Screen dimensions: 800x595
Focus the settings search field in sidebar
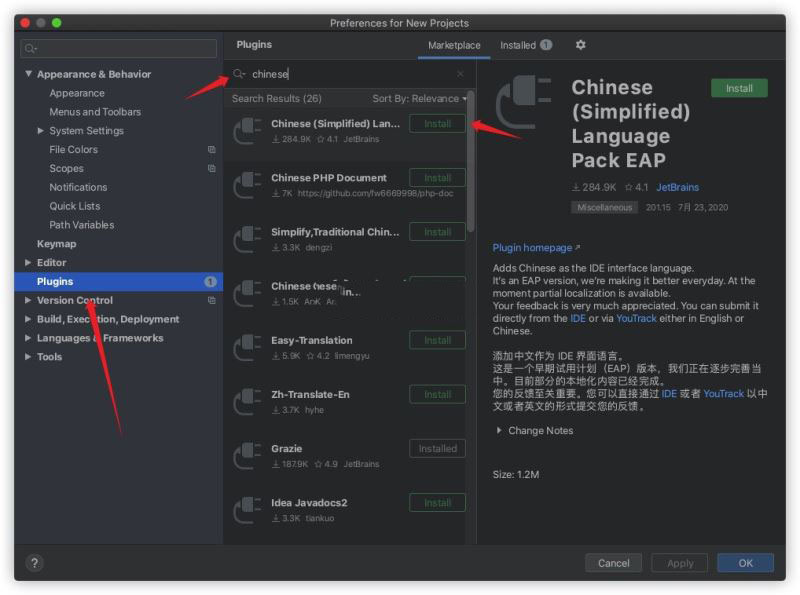point(118,48)
